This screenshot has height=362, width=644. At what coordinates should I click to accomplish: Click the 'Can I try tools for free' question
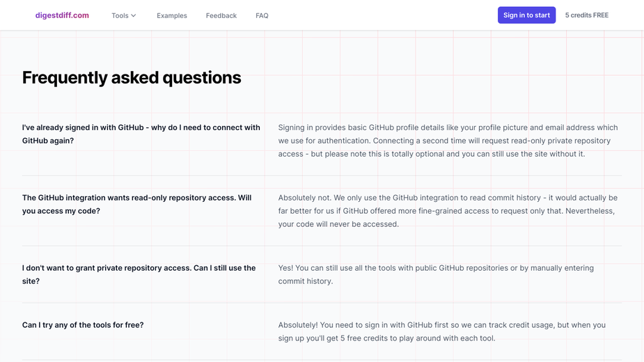pos(83,325)
